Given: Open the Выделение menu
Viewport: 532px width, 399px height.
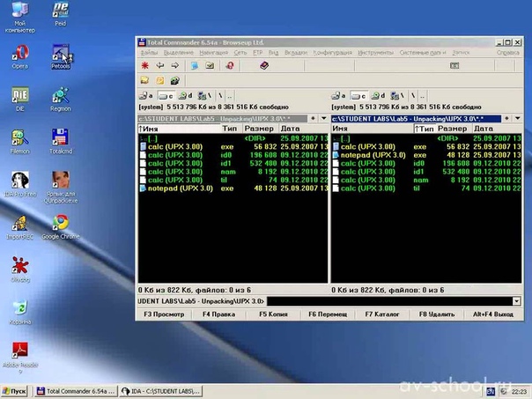Looking at the screenshot, I should (179, 53).
